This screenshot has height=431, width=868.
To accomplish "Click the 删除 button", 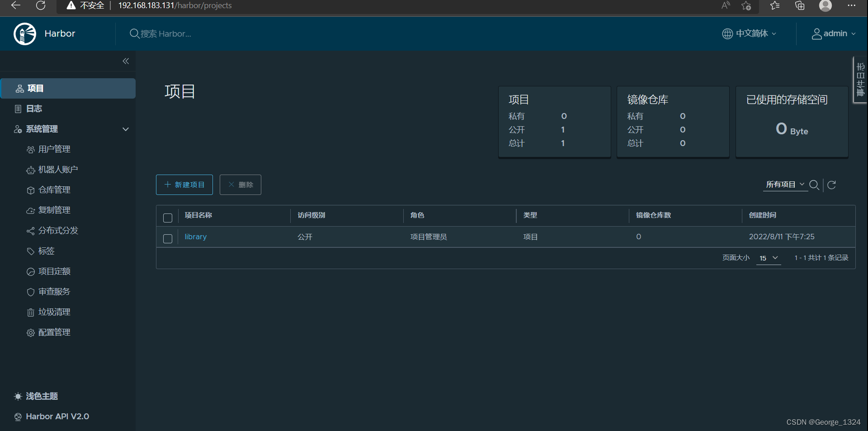I will pos(241,185).
